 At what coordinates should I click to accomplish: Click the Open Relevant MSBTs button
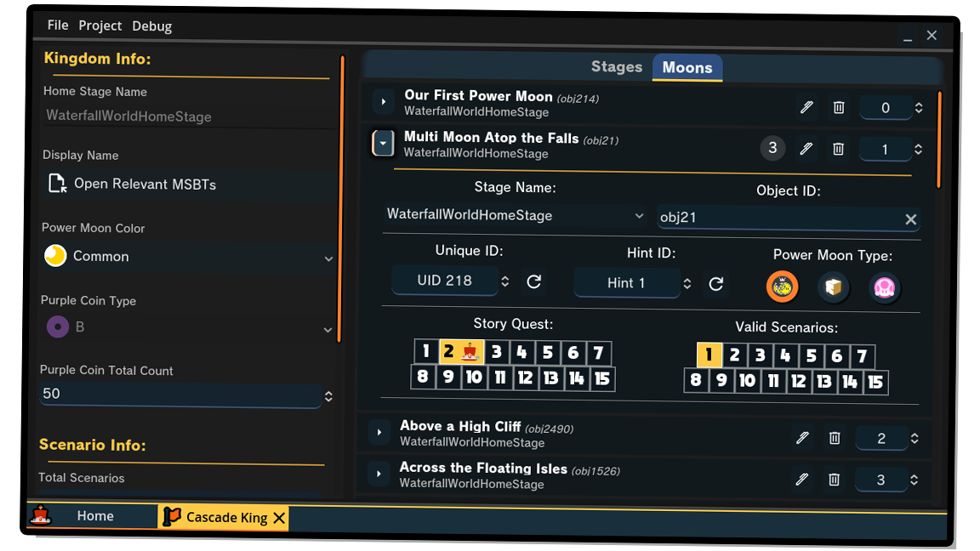pos(189,185)
